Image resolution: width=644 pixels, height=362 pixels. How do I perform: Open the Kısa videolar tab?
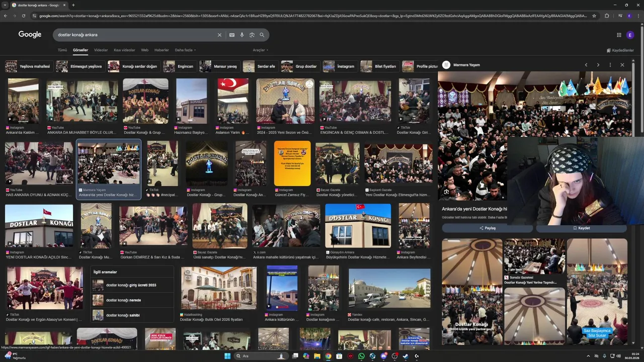point(124,50)
